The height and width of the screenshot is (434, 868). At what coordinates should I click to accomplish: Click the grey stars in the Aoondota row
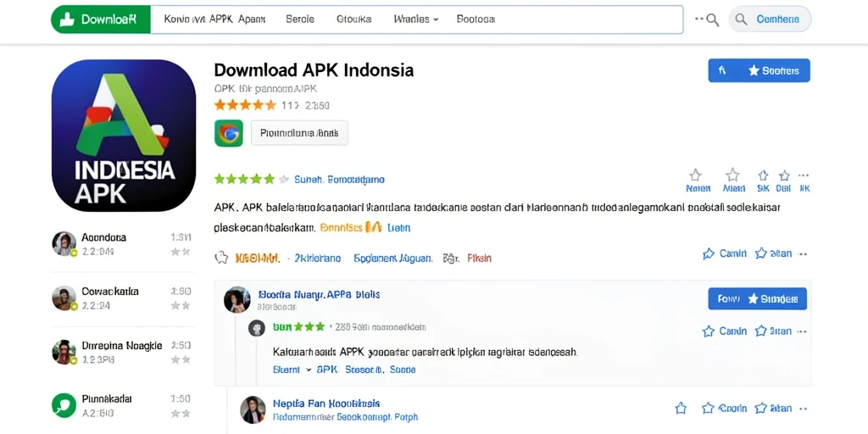point(181,252)
